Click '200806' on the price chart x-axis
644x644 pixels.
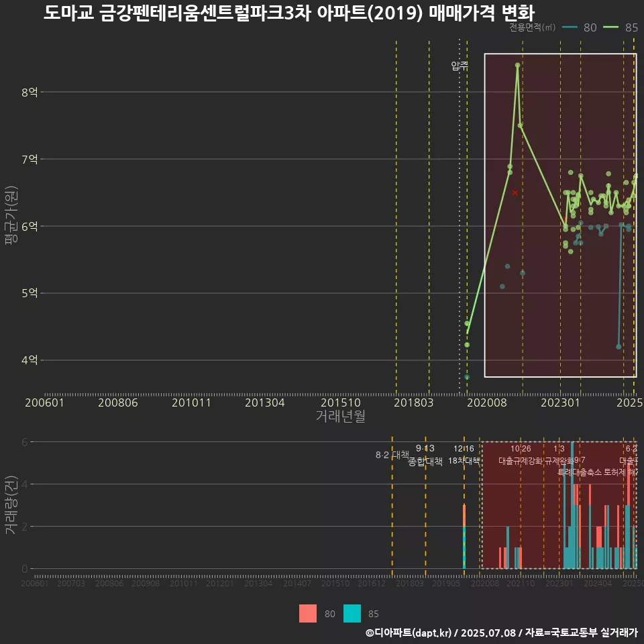tap(118, 402)
